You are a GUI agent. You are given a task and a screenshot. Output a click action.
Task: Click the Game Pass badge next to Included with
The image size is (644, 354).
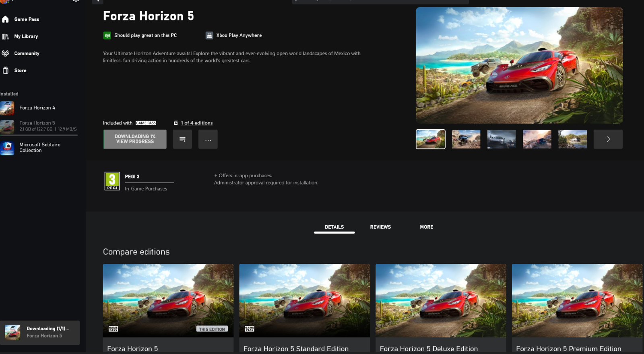tap(146, 123)
